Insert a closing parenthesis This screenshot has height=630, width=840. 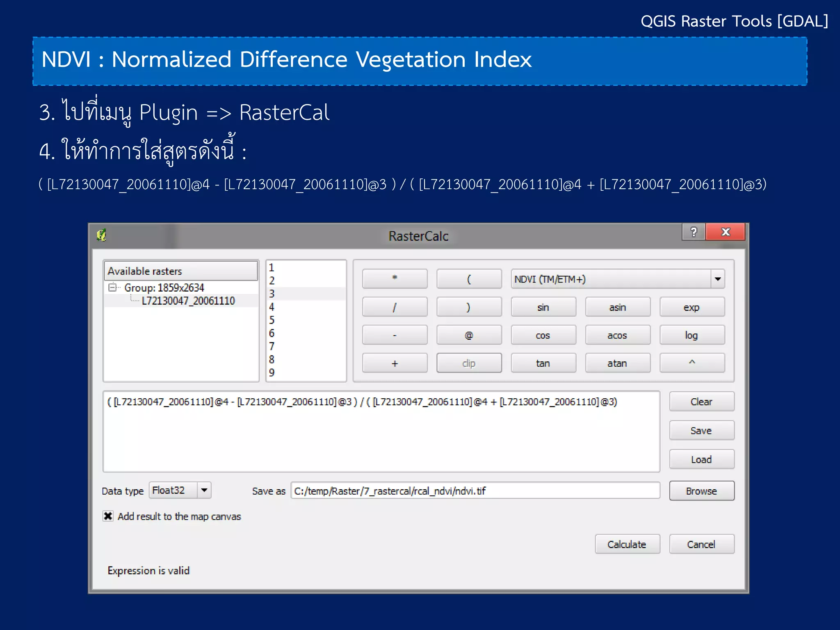tap(469, 307)
